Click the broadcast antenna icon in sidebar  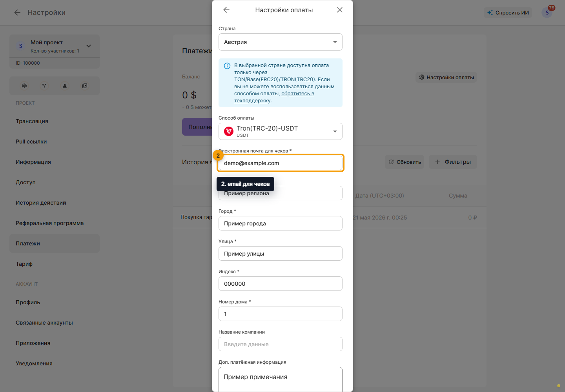(24, 86)
